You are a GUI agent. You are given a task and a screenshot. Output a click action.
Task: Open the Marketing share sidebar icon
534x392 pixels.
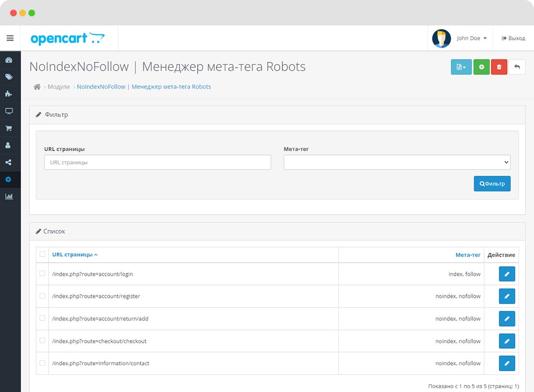pyautogui.click(x=9, y=162)
